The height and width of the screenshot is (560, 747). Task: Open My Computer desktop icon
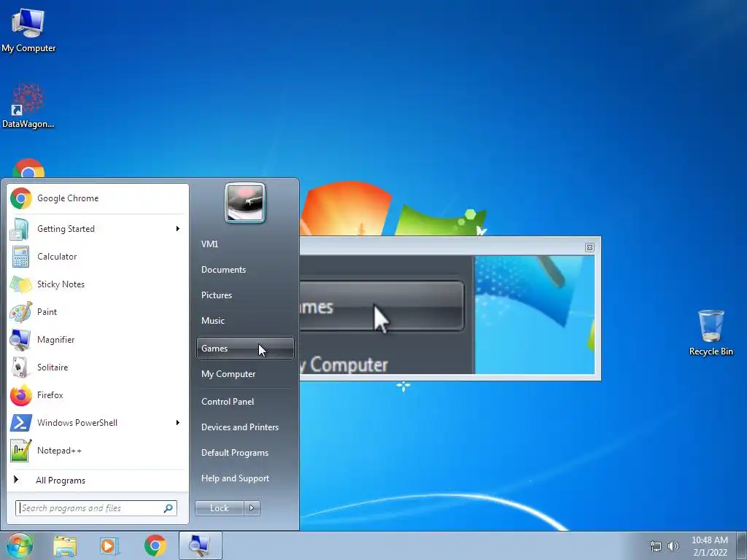click(28, 29)
